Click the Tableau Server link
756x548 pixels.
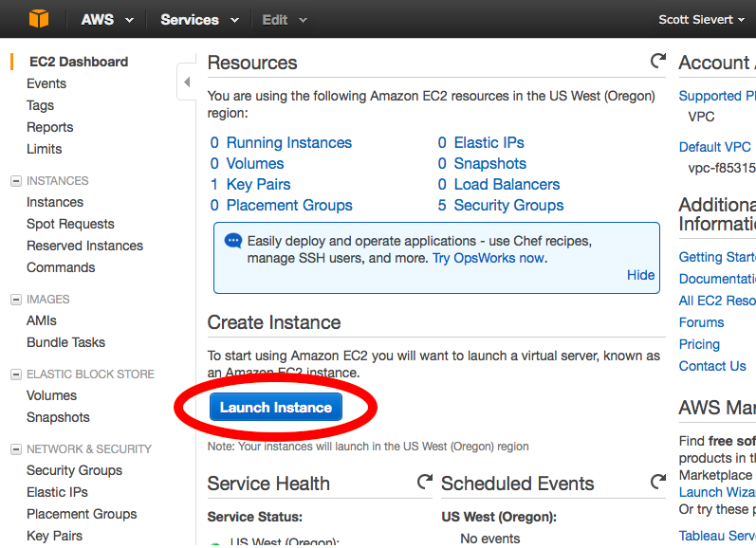click(717, 536)
